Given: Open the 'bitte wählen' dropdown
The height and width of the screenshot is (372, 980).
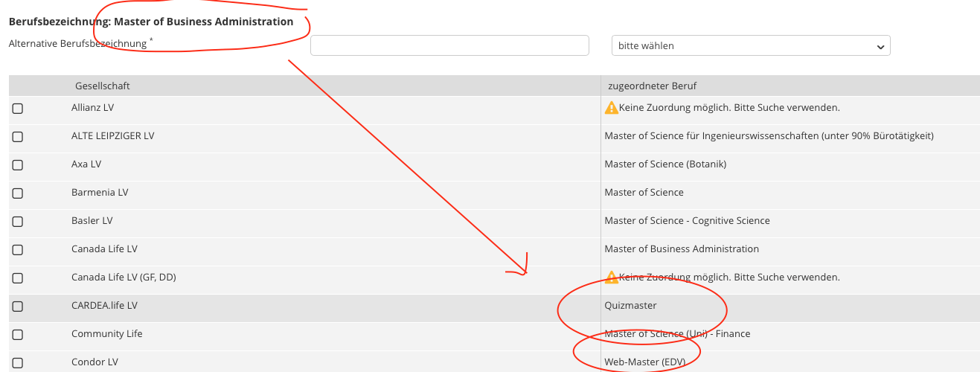Looking at the screenshot, I should pos(751,45).
